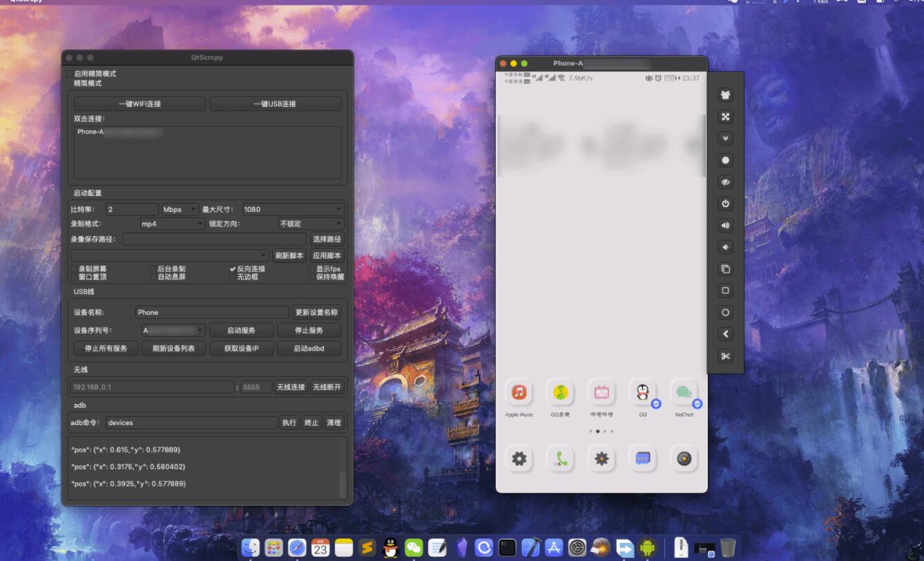Screen dimensions: 924x561
Task: Click the 一键WIFI连接 button
Action: tap(139, 104)
